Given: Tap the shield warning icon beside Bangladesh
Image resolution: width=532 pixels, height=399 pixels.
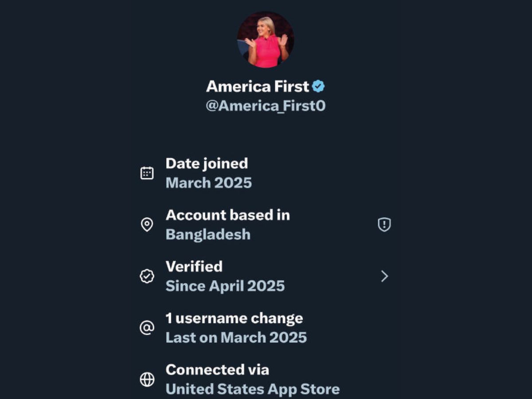Looking at the screenshot, I should tap(384, 225).
